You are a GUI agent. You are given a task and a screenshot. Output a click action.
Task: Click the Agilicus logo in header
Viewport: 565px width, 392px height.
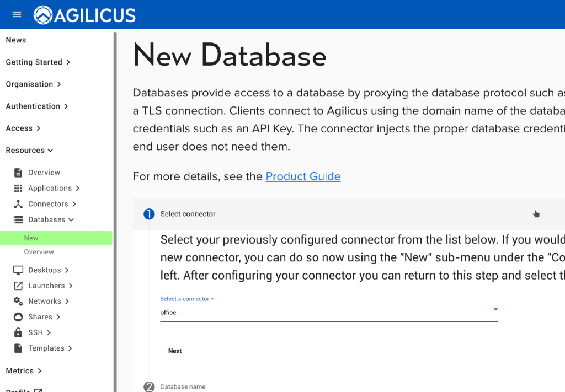tap(84, 15)
